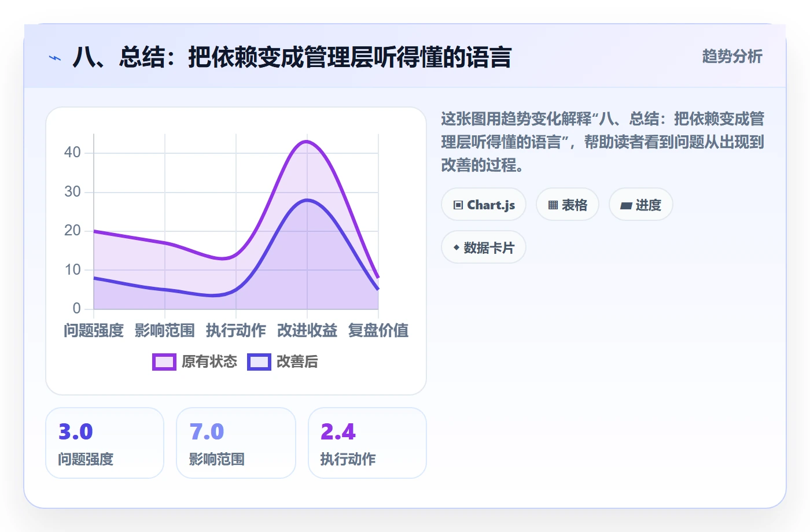Click the Chart.js tag icon

click(458, 205)
